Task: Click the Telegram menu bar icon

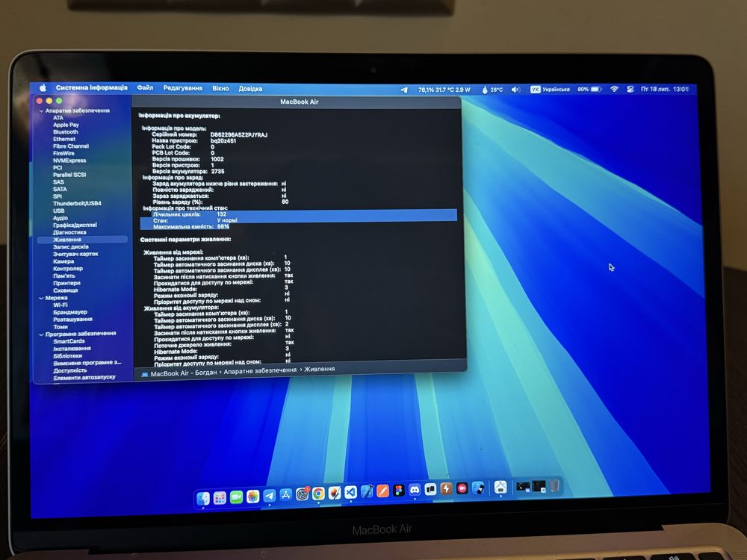Action: (404, 90)
